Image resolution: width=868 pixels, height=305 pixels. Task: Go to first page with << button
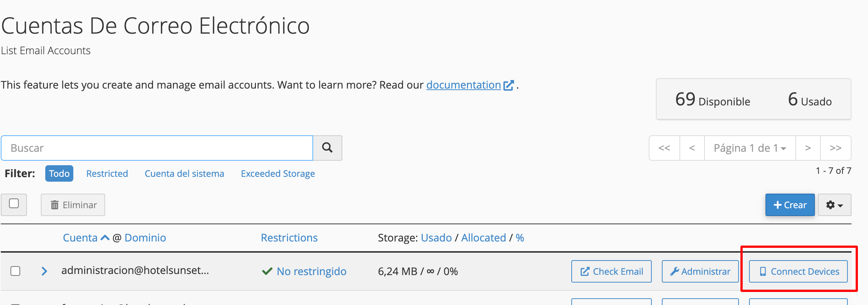point(664,148)
